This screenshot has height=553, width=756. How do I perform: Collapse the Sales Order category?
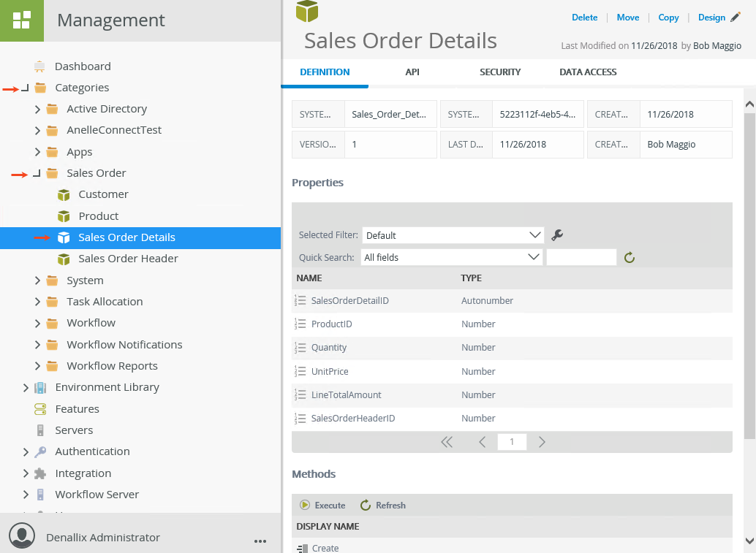click(37, 173)
